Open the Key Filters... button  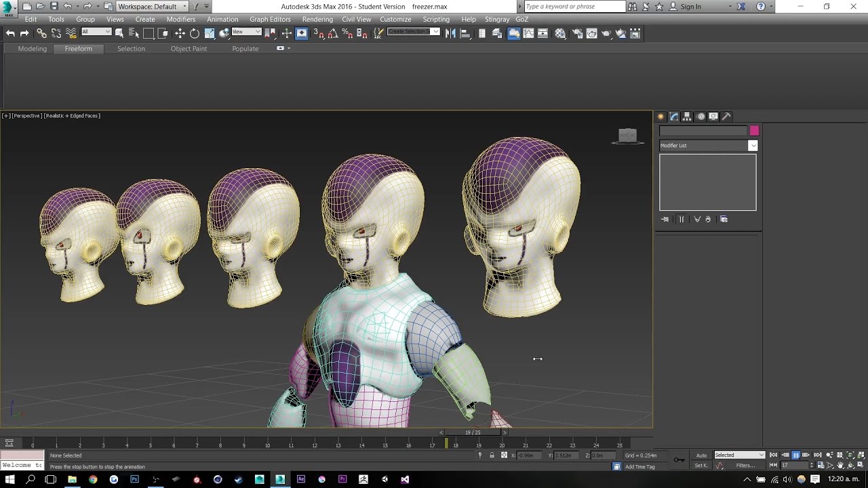click(x=746, y=466)
